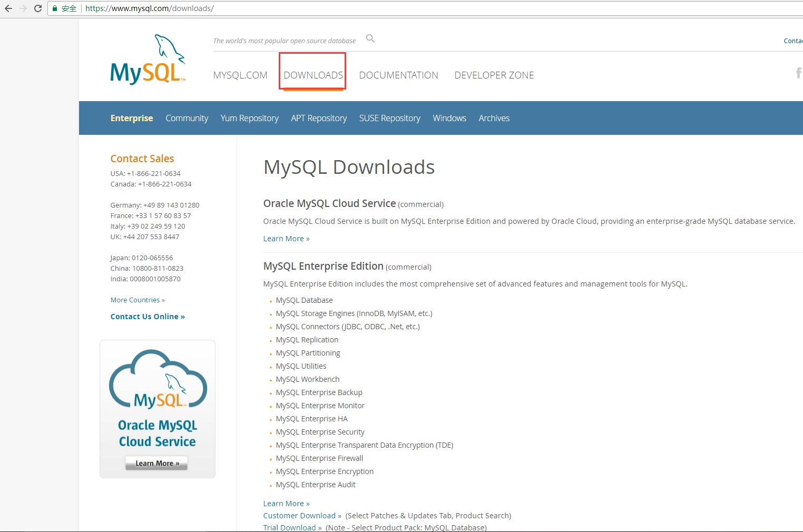The height and width of the screenshot is (532, 803).
Task: Click Learn More below MySQL Enterprise Audit
Action: point(287,504)
